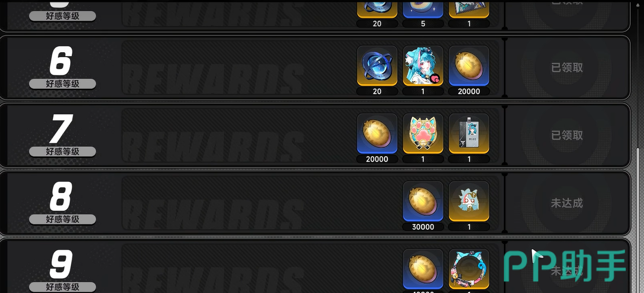Select the 20000 gold coin in level 7

(x=377, y=134)
